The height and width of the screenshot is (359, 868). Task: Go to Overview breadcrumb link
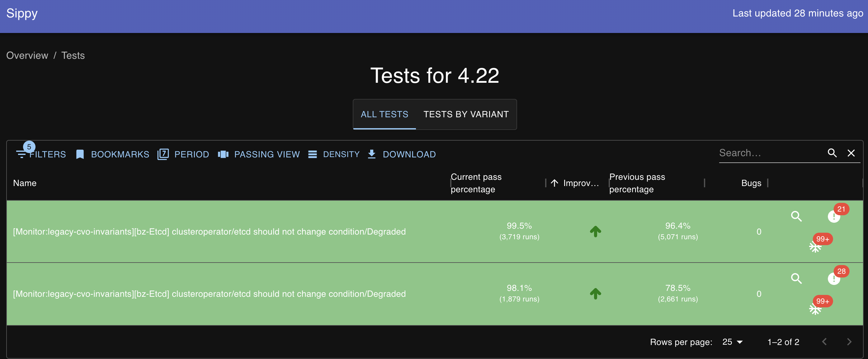27,56
